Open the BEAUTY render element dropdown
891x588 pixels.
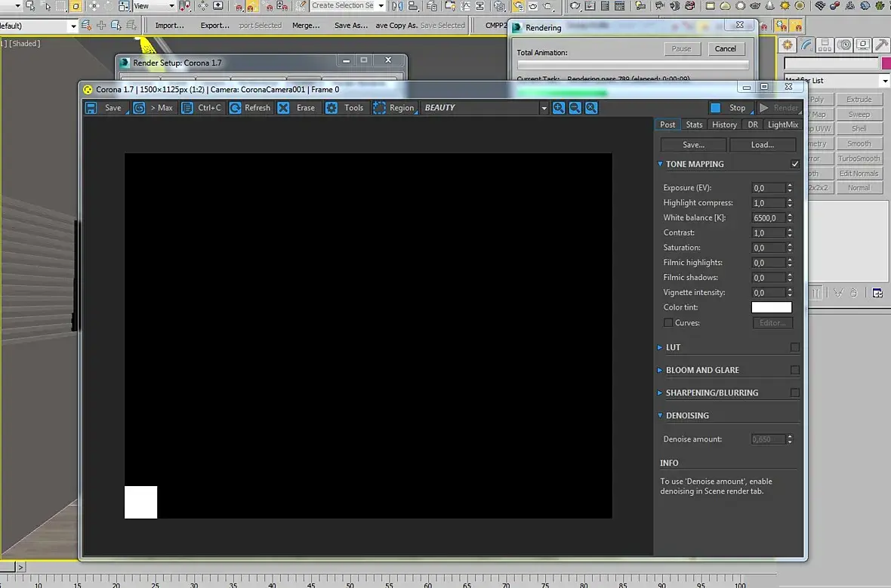click(543, 108)
